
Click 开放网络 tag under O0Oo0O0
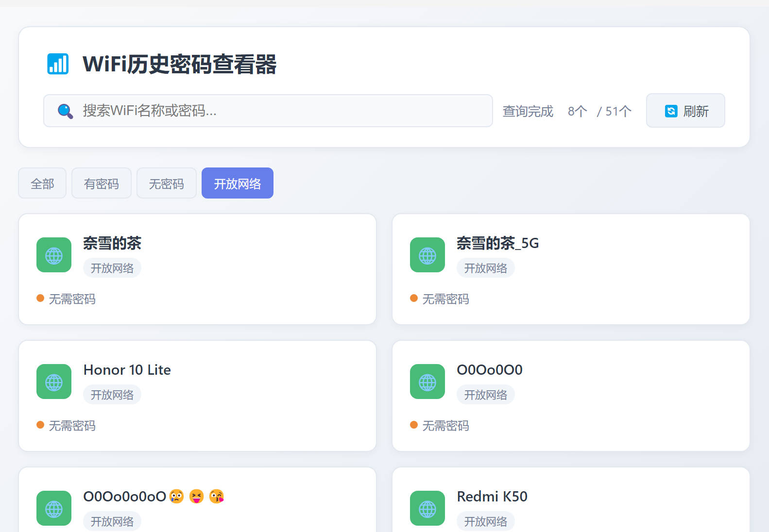point(486,395)
